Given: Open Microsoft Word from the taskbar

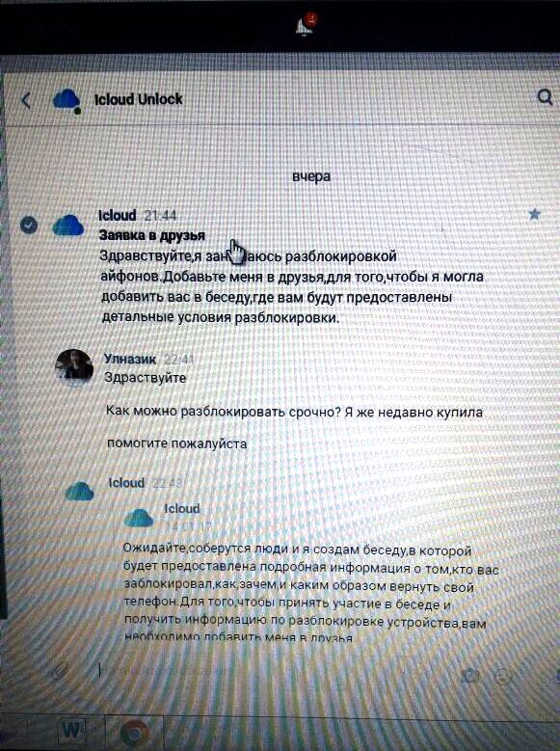Looking at the screenshot, I should tap(72, 731).
